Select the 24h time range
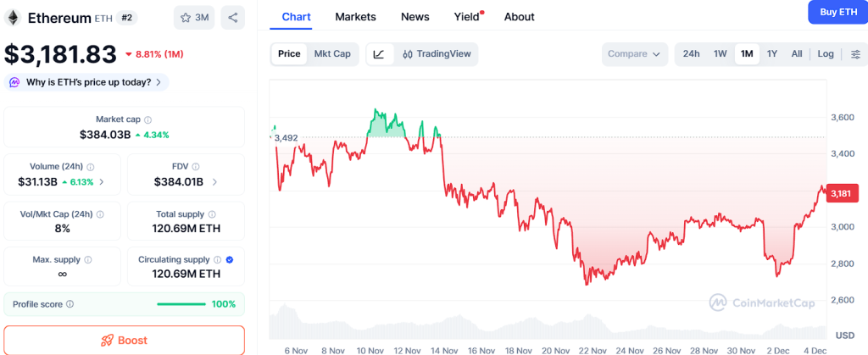The width and height of the screenshot is (868, 355). point(691,54)
